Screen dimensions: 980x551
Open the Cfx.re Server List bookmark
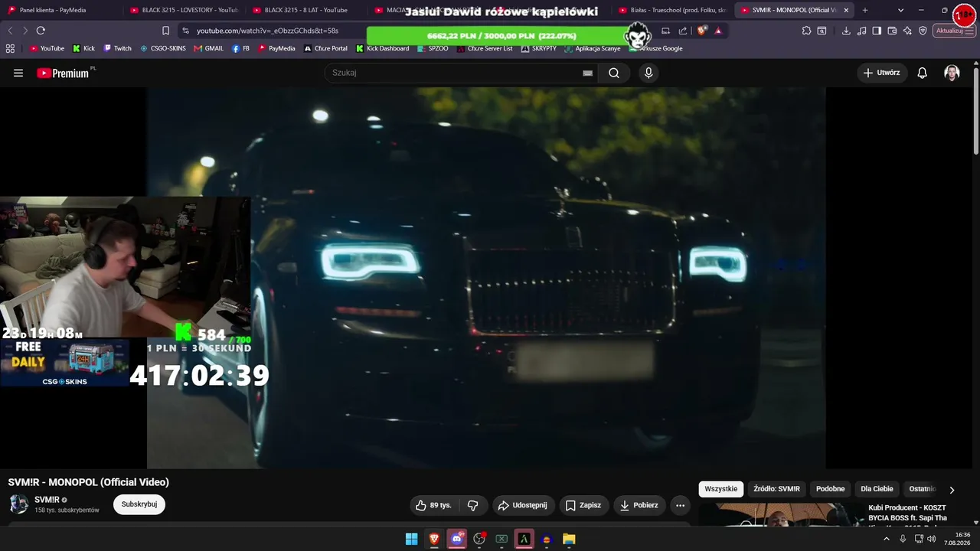(485, 48)
